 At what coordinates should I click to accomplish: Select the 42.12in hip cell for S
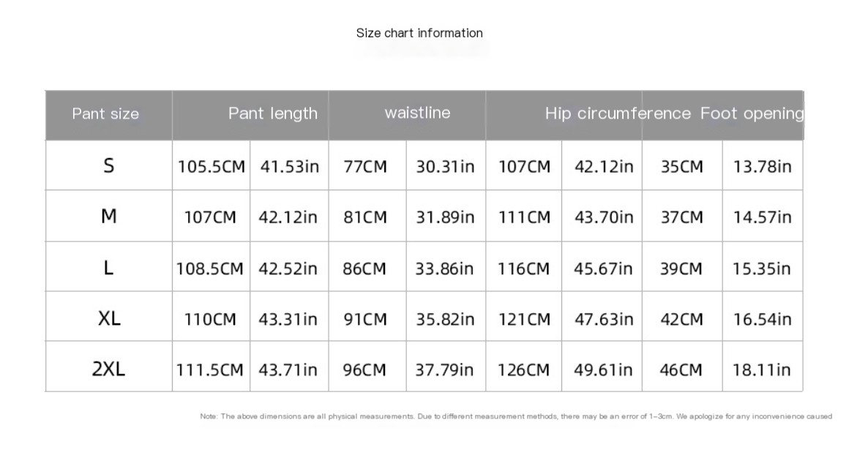603,167
